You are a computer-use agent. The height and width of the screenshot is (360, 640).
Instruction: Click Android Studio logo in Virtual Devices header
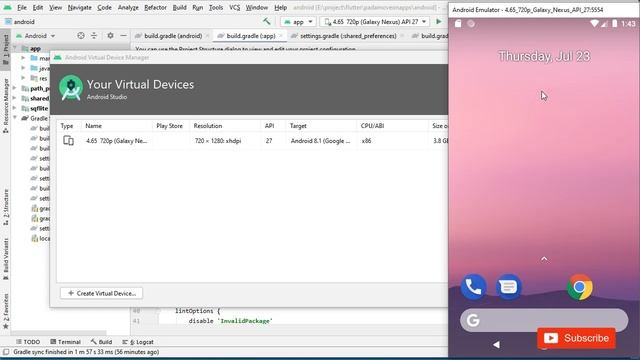click(71, 87)
